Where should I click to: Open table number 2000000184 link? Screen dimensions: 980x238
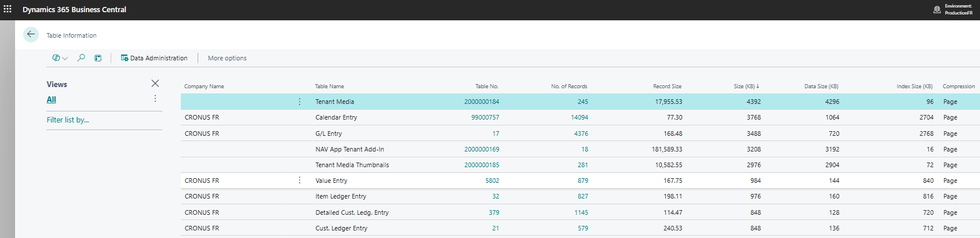pos(482,102)
